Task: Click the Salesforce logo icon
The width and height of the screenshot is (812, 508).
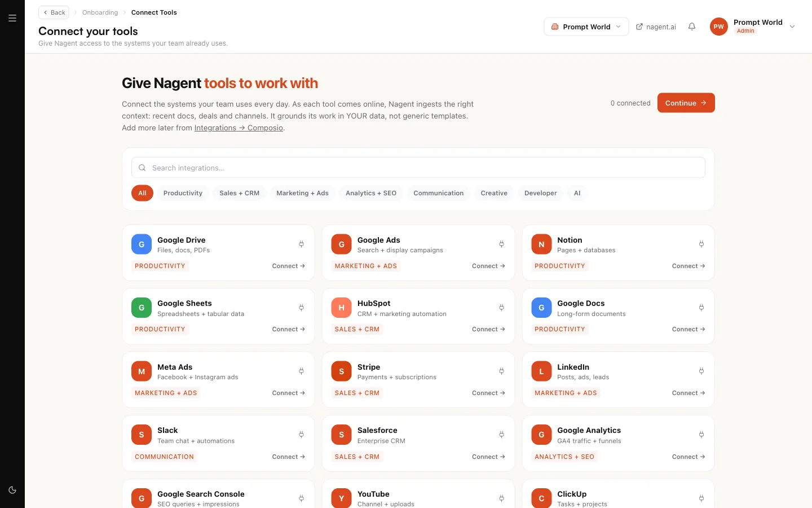Action: [x=341, y=435]
